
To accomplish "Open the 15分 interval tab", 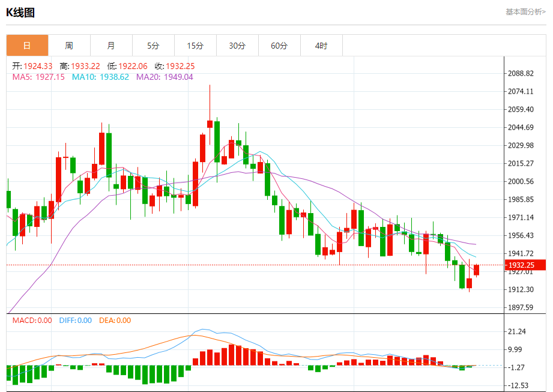I will (195, 46).
